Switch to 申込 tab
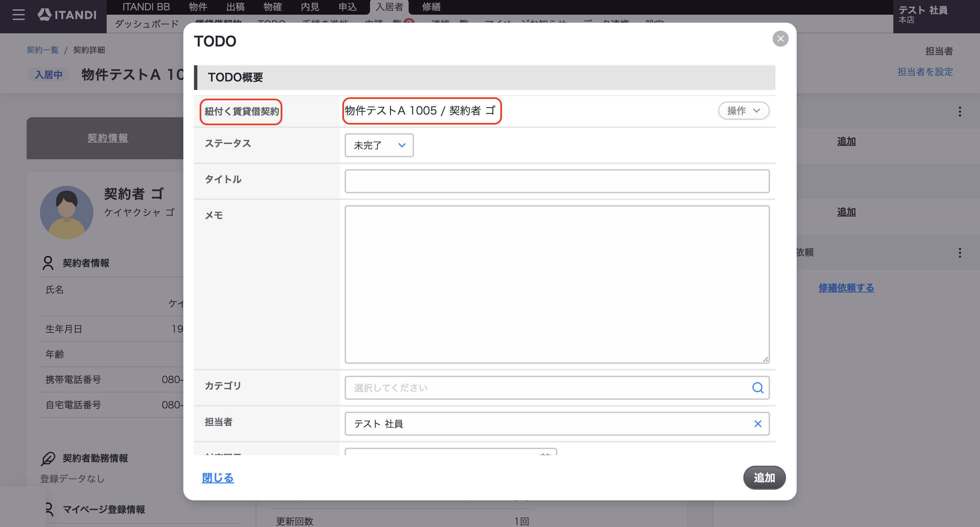Screen dimensions: 980x527 coord(347,7)
